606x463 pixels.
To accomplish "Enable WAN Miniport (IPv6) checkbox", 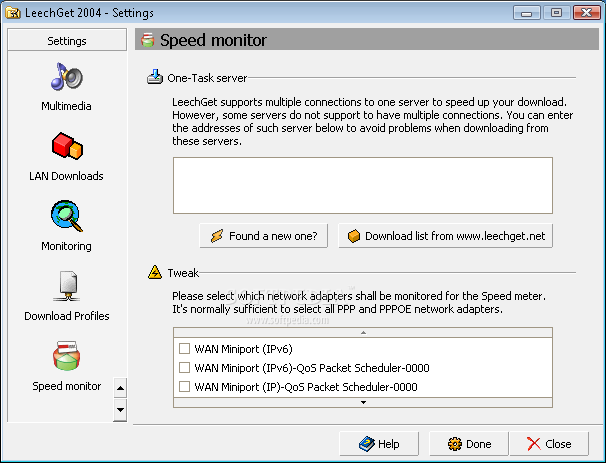I will [184, 349].
